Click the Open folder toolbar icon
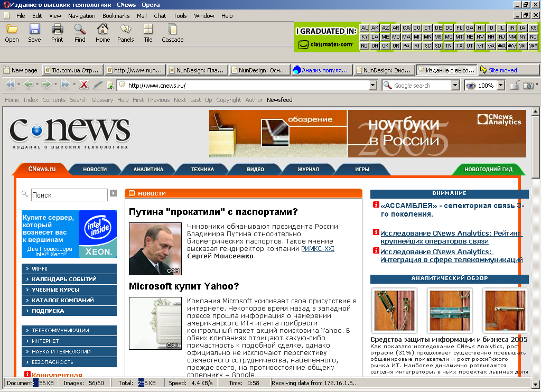Screen dimensions: 541x392 tap(12, 29)
